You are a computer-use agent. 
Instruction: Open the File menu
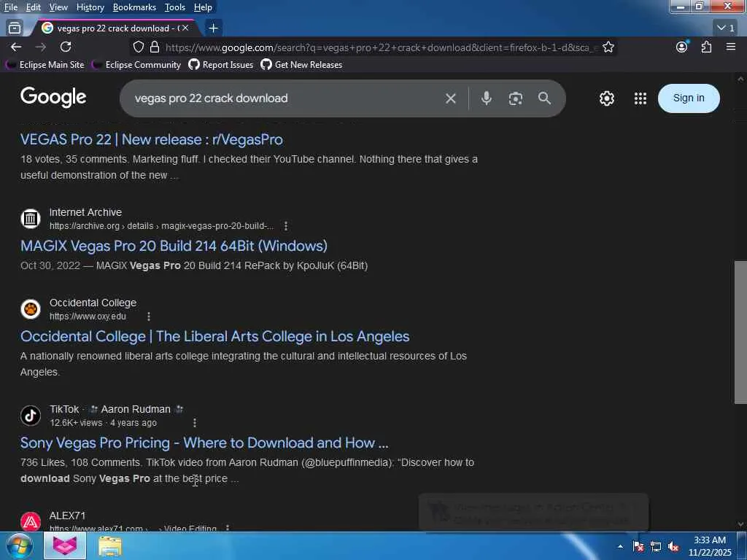[x=10, y=7]
